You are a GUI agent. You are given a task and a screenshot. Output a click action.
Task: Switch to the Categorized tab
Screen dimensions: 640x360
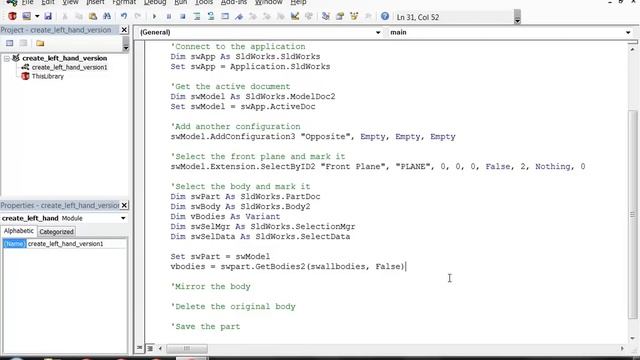click(x=56, y=231)
